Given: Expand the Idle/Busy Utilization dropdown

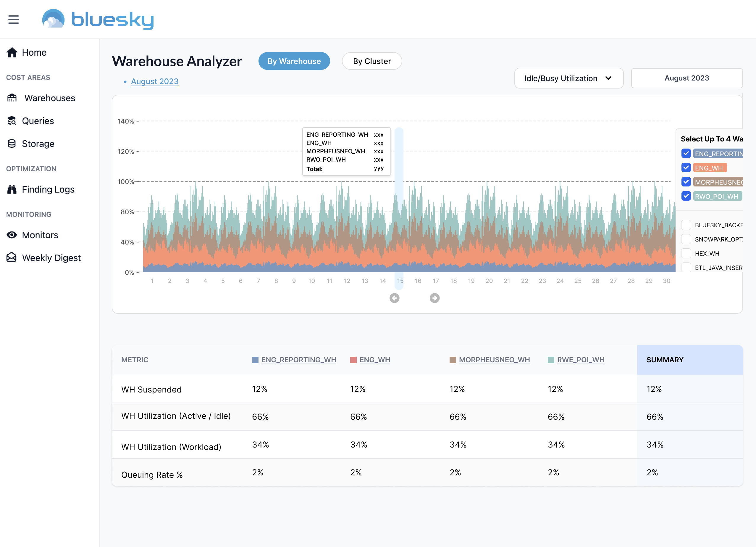Looking at the screenshot, I should click(x=569, y=78).
